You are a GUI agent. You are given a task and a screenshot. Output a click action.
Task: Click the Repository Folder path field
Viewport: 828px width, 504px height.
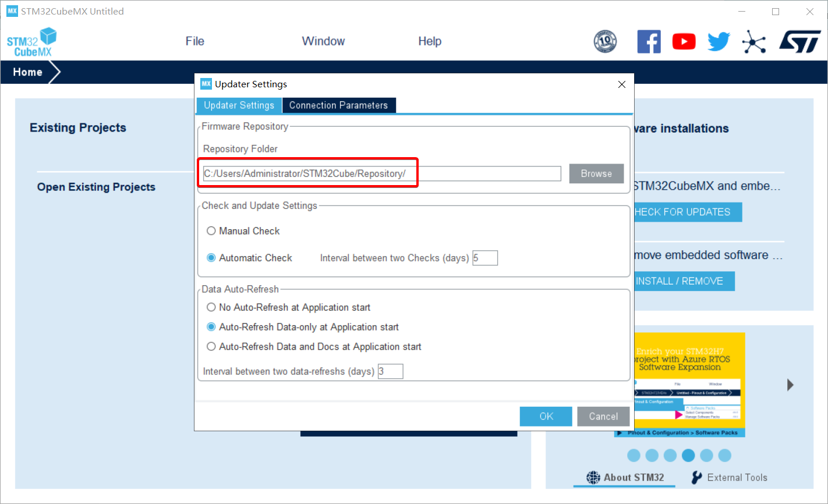(x=381, y=173)
